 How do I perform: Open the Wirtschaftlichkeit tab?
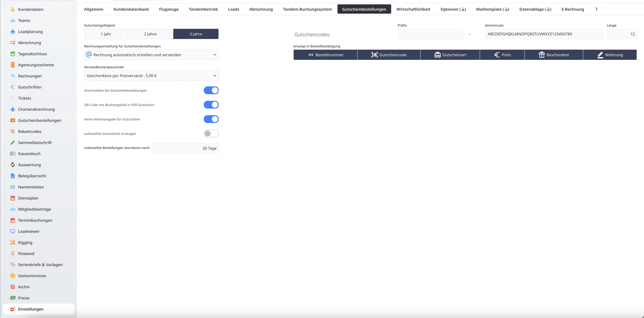[x=413, y=9]
